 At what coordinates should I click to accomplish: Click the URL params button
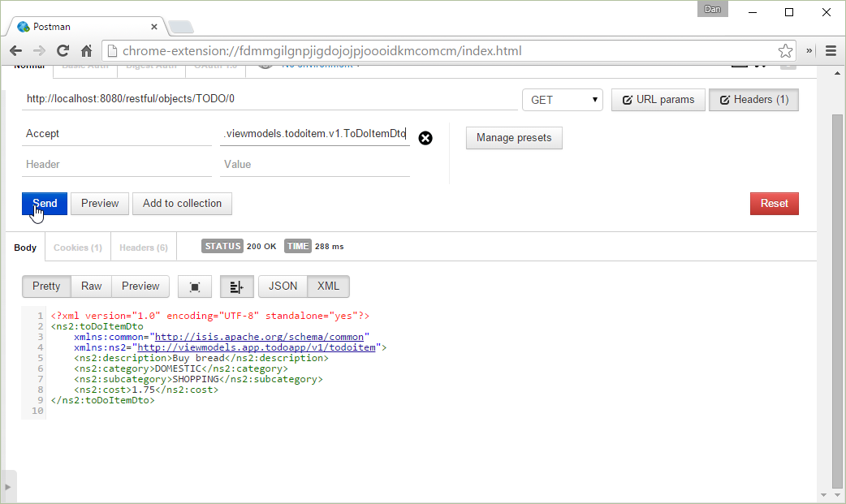click(658, 100)
